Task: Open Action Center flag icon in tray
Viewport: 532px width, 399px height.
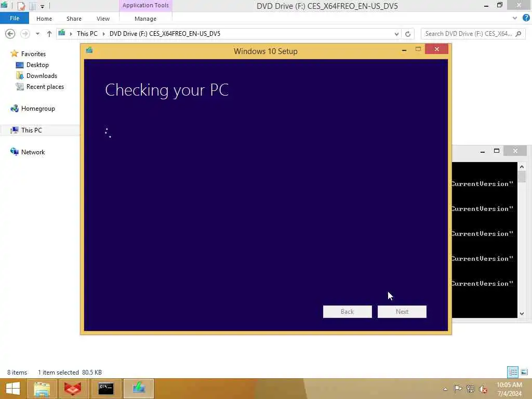Action: coord(458,389)
